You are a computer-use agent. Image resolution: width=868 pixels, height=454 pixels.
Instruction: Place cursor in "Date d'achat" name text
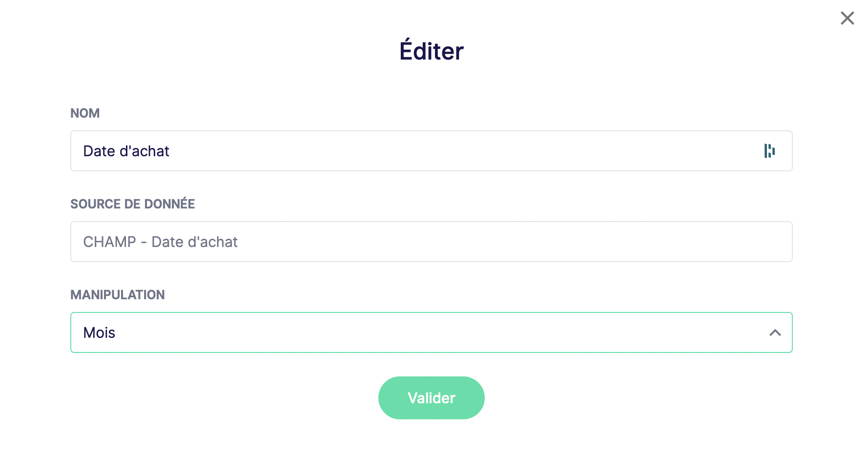point(126,151)
